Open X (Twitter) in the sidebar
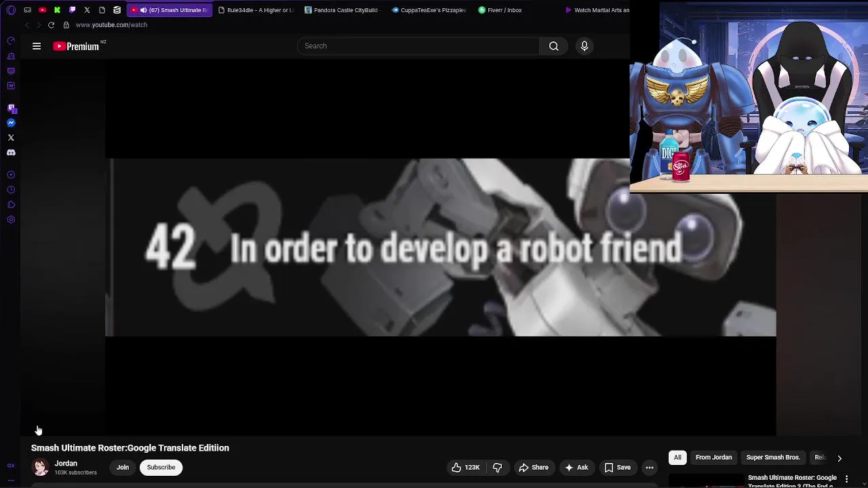Image resolution: width=868 pixels, height=488 pixels. click(x=11, y=138)
